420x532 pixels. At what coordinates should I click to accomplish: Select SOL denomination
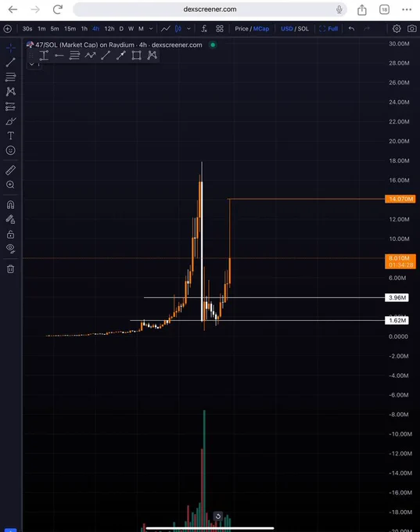point(303,29)
